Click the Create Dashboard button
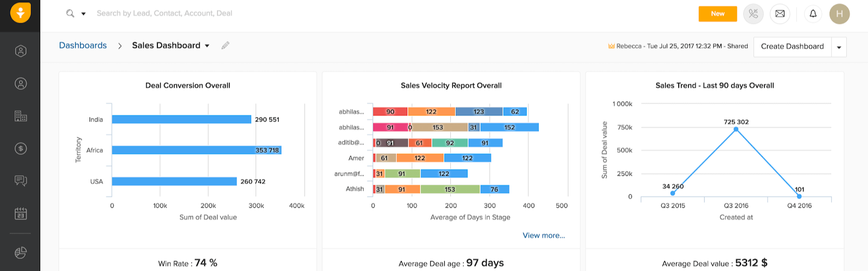 coord(792,47)
